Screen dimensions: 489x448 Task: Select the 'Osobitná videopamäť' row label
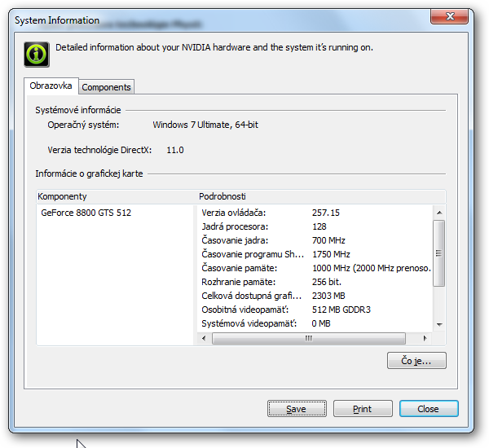point(245,310)
